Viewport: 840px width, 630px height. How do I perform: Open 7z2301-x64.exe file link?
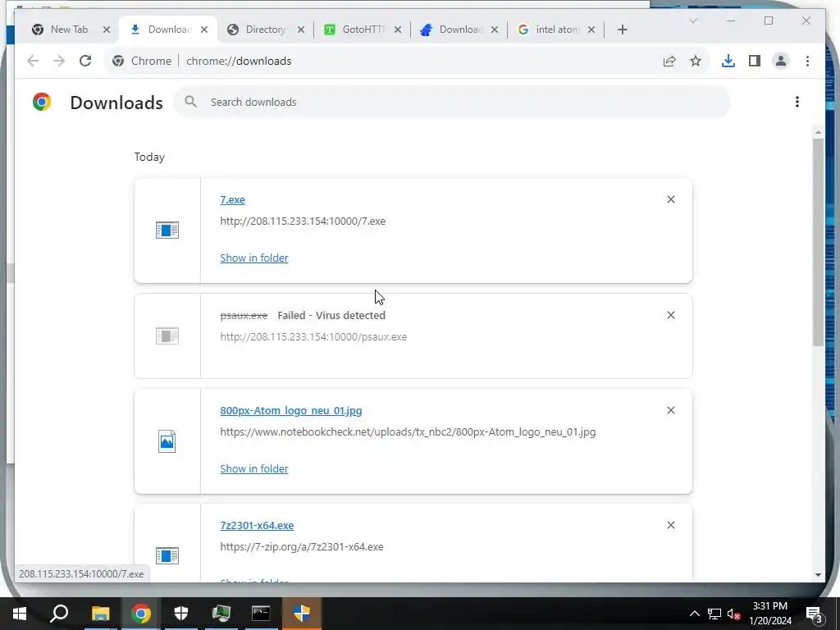click(257, 526)
